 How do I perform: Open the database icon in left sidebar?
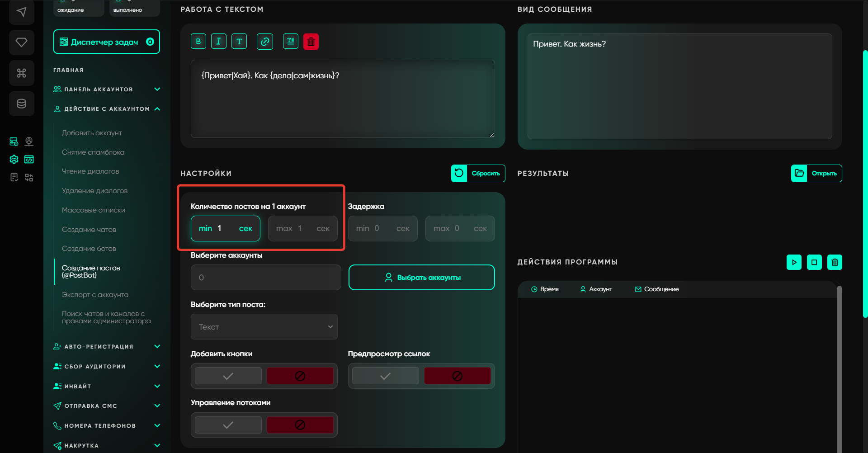click(x=21, y=104)
